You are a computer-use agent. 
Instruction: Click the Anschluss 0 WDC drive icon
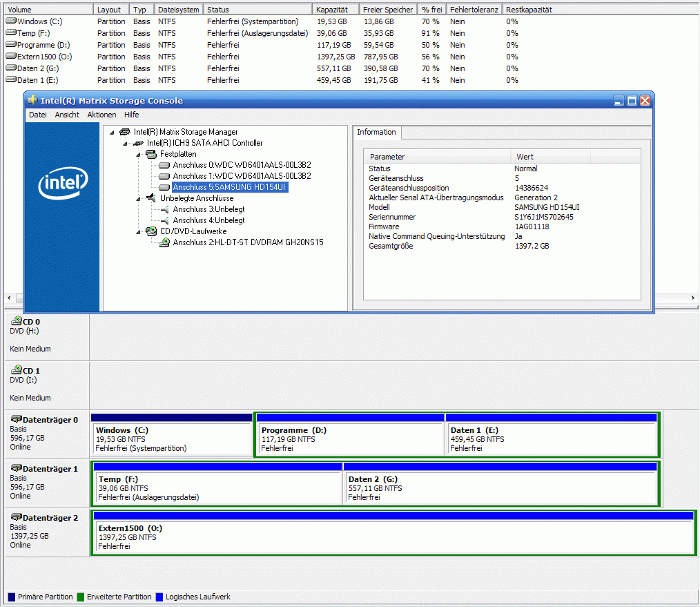(164, 165)
